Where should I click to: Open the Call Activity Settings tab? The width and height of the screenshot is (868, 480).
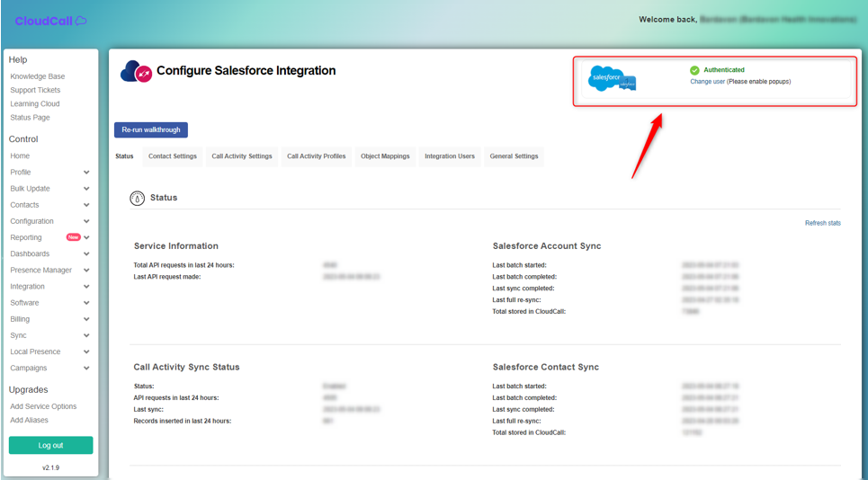point(242,156)
